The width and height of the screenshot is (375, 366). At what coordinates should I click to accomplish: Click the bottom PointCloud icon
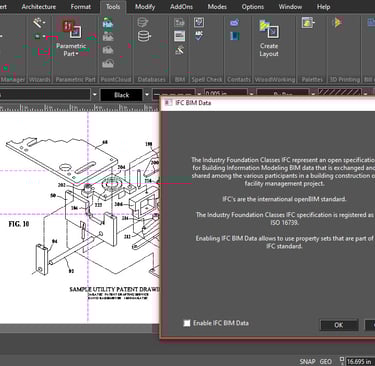pyautogui.click(x=108, y=63)
